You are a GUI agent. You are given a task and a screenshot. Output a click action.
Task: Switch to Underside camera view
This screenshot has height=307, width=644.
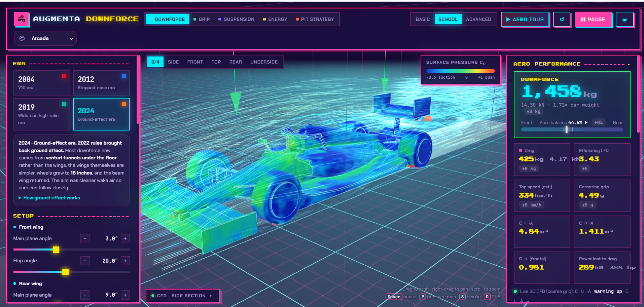pos(264,62)
